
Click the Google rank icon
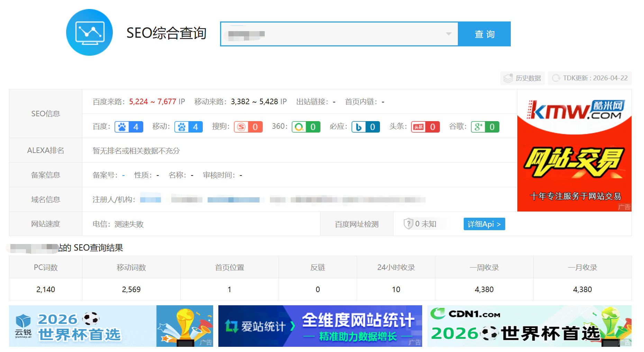[478, 127]
